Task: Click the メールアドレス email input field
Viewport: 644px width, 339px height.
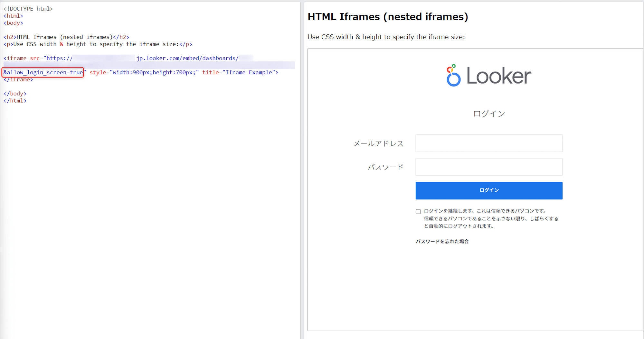Action: [489, 143]
